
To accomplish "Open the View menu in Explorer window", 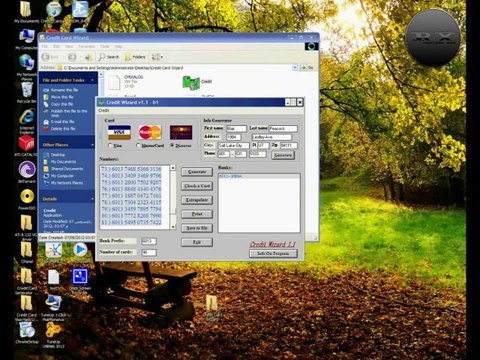I will click(x=69, y=47).
